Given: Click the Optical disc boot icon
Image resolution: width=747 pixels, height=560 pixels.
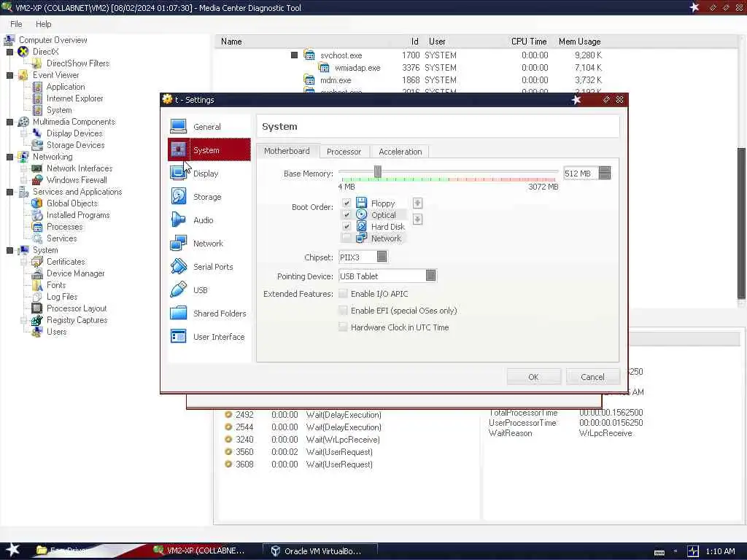Looking at the screenshot, I should 362,215.
